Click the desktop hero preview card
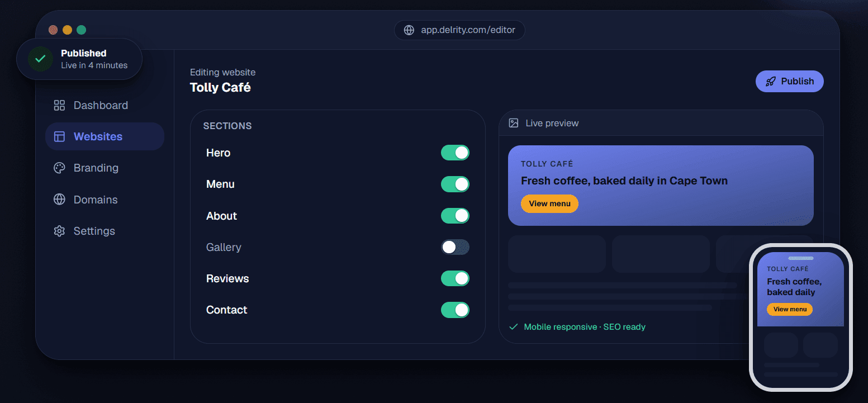Screen dimensions: 868x403 [x=661, y=186]
